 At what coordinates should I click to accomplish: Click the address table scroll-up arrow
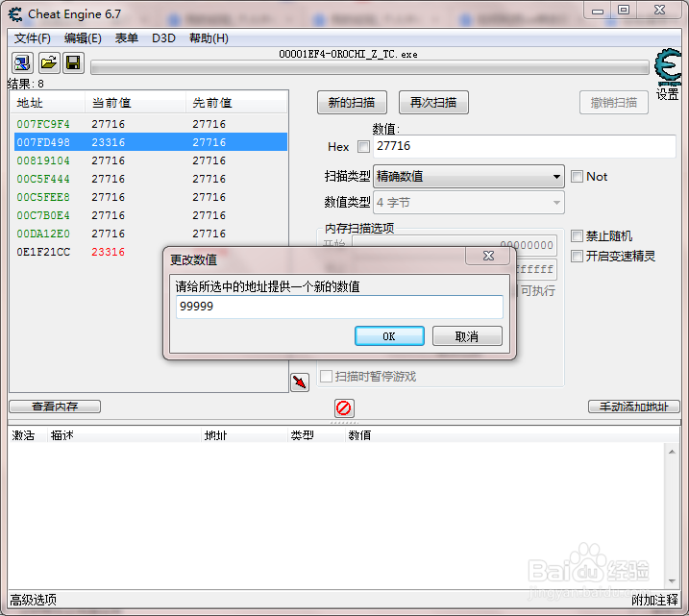(672, 452)
